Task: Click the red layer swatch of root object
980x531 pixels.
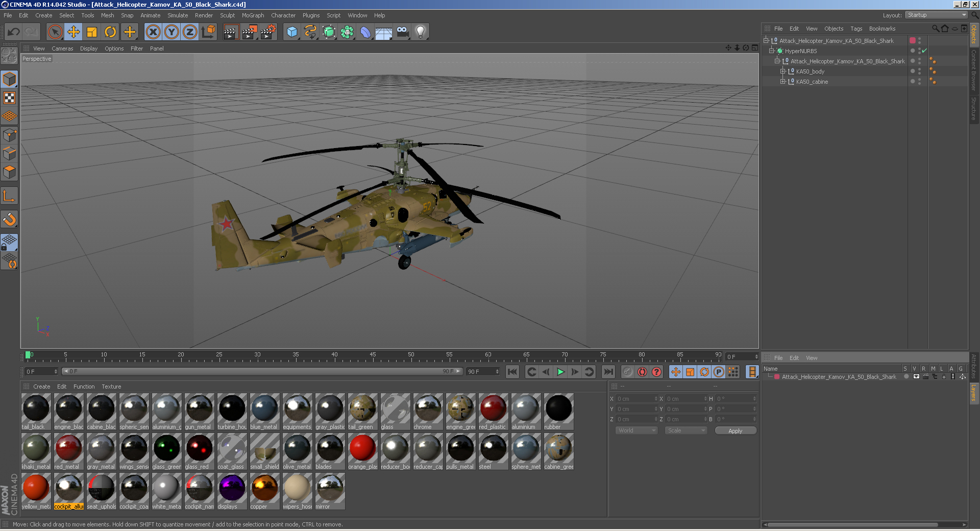Action: [x=913, y=40]
